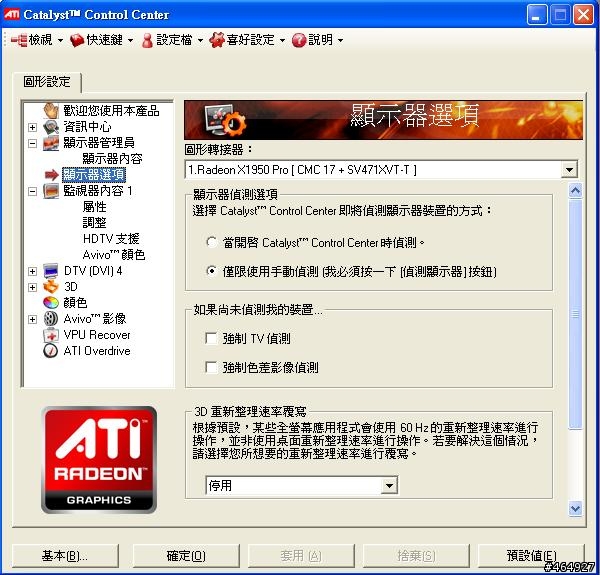600x575 pixels.
Task: Click the 顯示器管理員 displays manager icon
Action: [51, 143]
